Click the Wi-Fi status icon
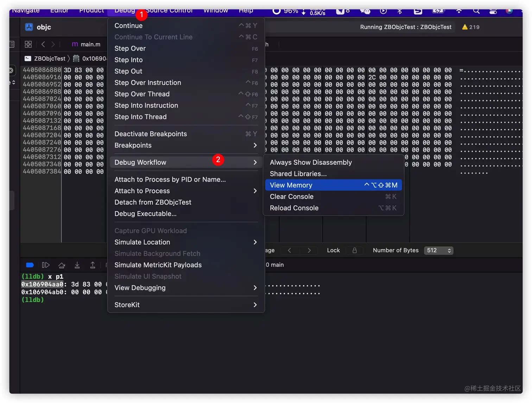This screenshot has height=403, width=532. (x=459, y=11)
